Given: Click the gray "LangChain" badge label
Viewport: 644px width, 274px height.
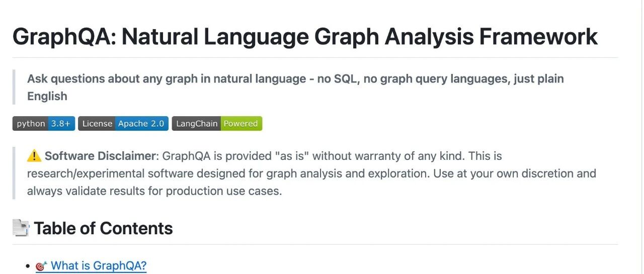Looking at the screenshot, I should pyautogui.click(x=196, y=124).
